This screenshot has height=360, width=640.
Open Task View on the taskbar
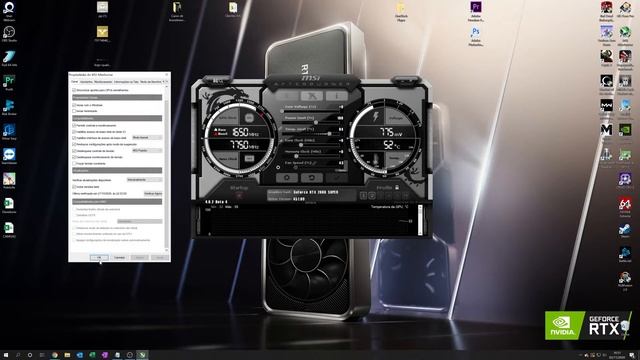(x=42, y=355)
